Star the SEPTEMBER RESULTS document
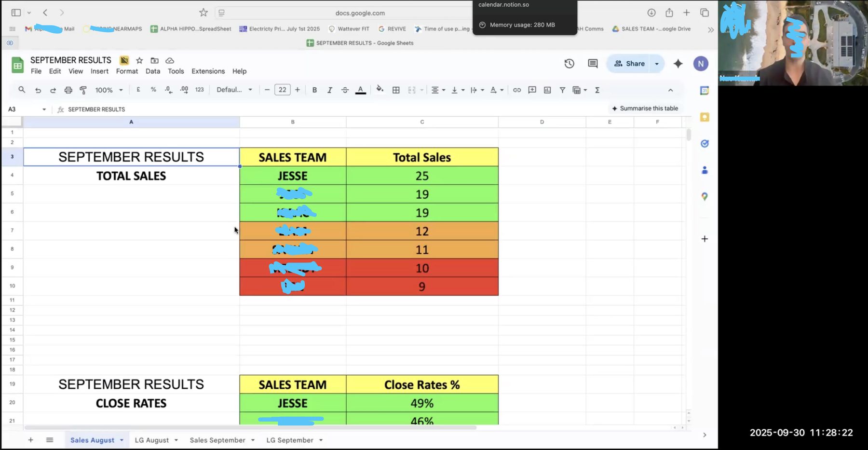 click(x=139, y=60)
